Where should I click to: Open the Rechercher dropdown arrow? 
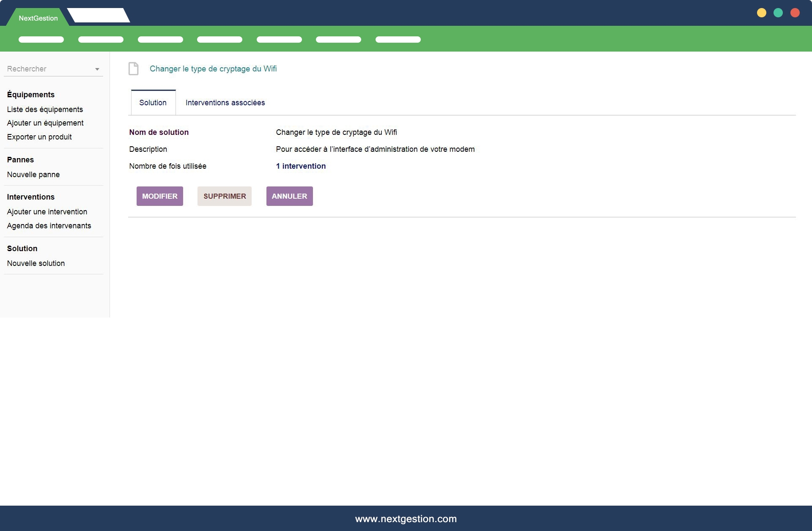click(x=97, y=69)
